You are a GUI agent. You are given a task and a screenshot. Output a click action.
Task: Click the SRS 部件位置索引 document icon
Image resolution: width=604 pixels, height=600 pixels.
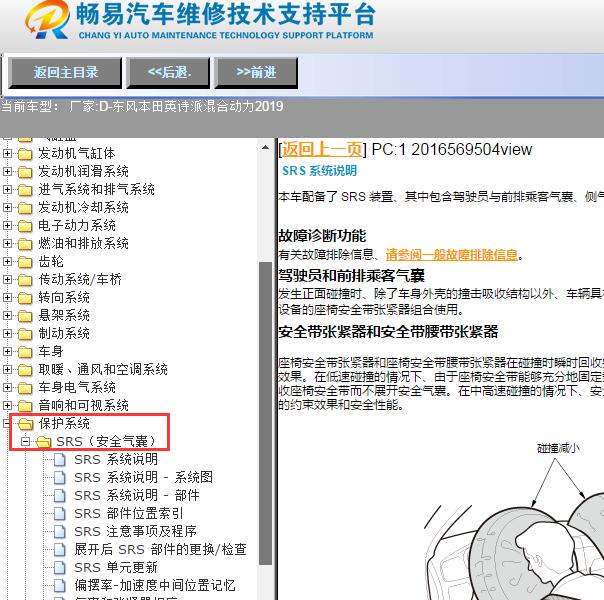(60, 514)
